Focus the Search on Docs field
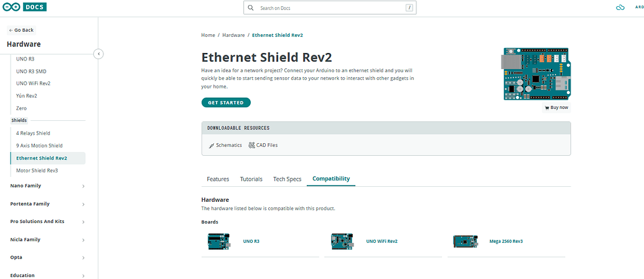 coord(330,8)
